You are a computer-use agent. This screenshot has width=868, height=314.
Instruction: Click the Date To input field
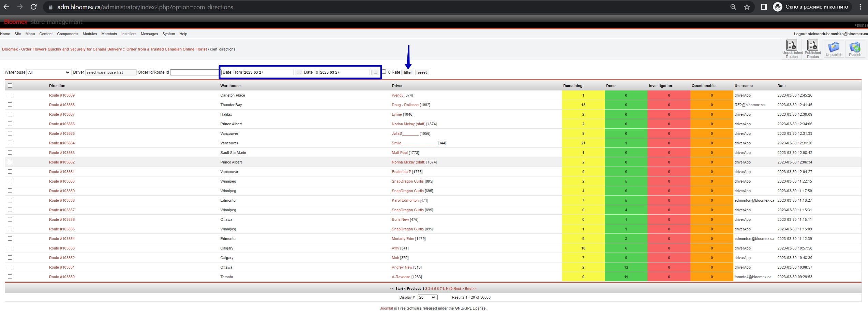pos(344,72)
